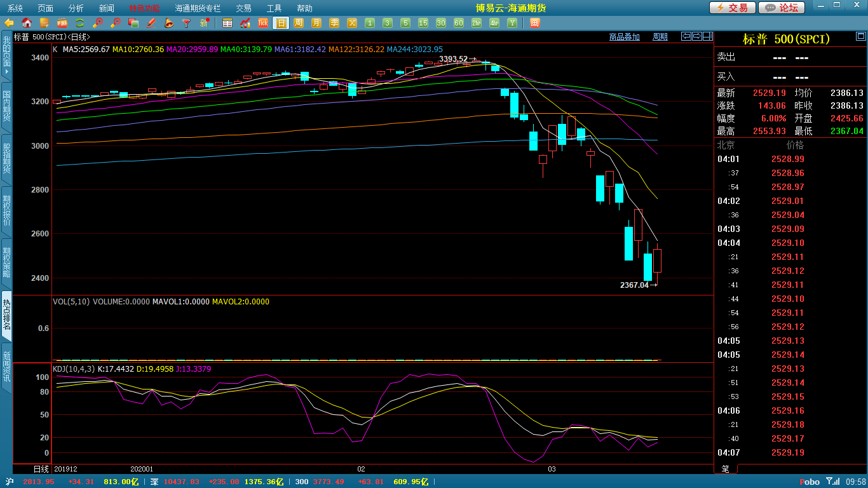868x488 pixels.
Task: Open the 帮助 menu
Action: [304, 8]
